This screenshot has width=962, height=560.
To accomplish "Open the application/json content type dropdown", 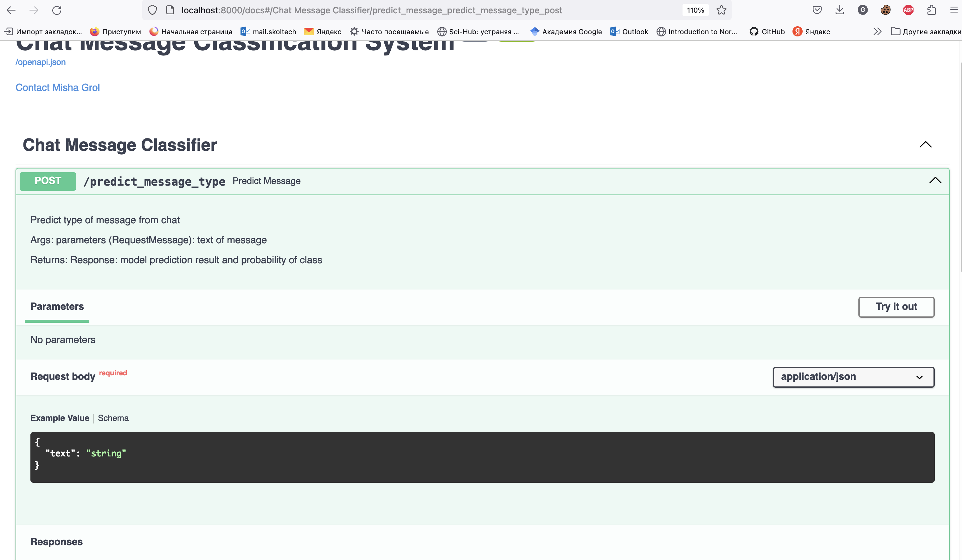I will click(853, 377).
